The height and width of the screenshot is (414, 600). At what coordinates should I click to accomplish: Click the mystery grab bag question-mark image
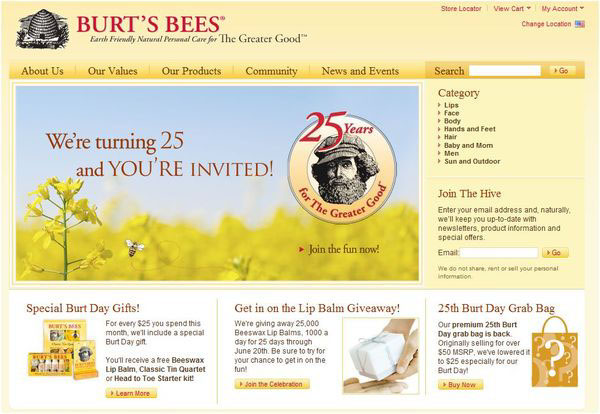pos(554,353)
